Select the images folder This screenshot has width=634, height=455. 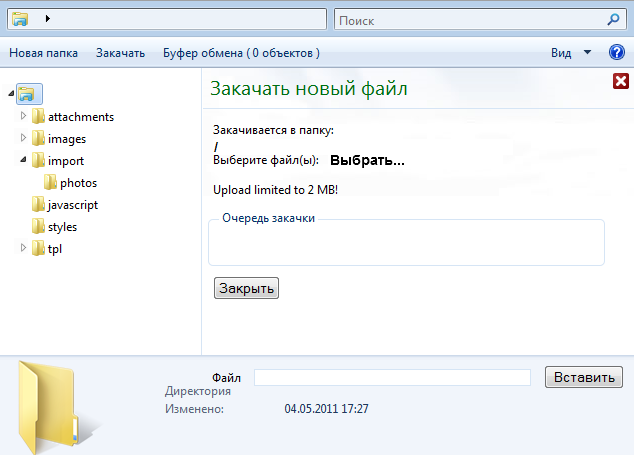(67, 139)
